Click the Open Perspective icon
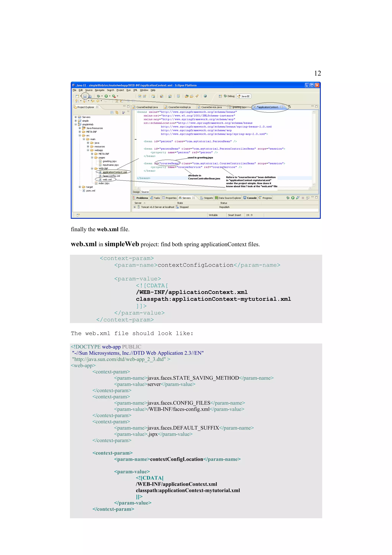Image resolution: width=392 pixels, height=555 pixels. pyautogui.click(x=220, y=96)
